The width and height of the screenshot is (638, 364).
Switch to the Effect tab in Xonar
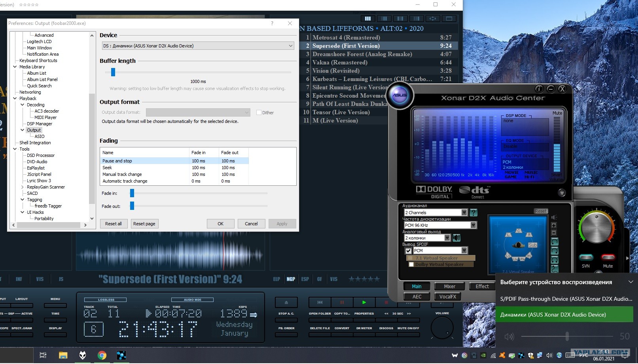click(x=482, y=287)
